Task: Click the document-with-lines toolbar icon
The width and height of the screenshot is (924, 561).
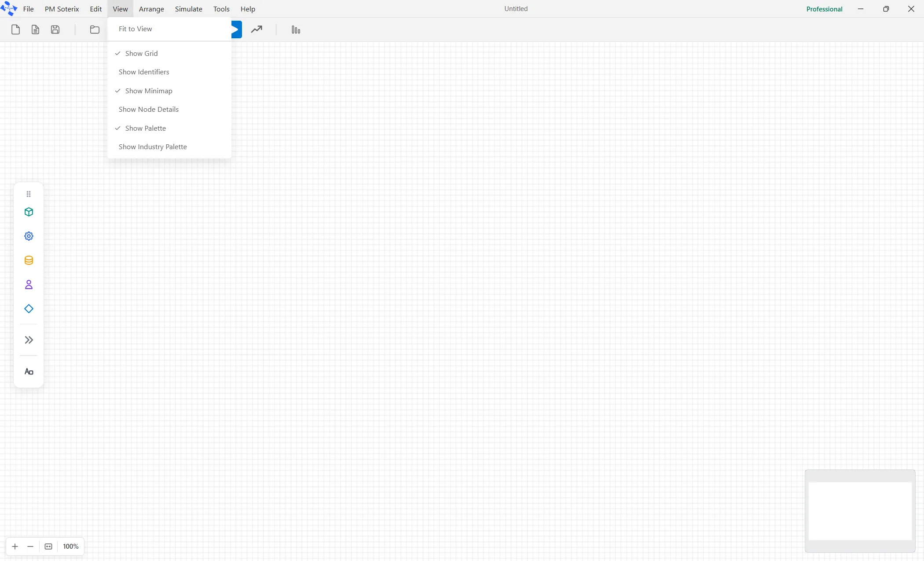Action: point(35,29)
